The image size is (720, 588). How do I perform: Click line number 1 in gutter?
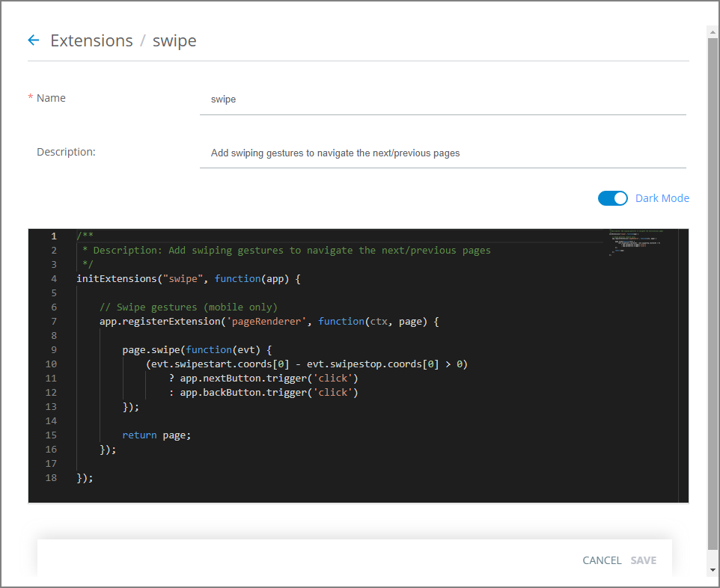[54, 236]
